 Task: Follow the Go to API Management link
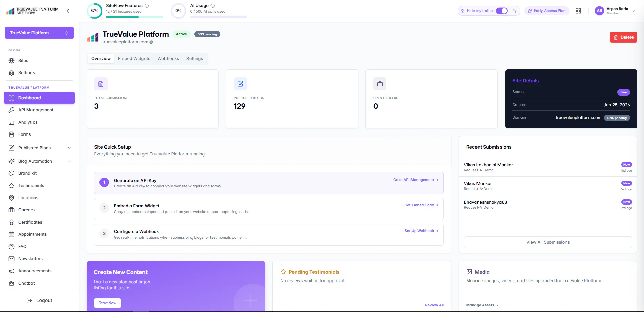[x=416, y=180]
